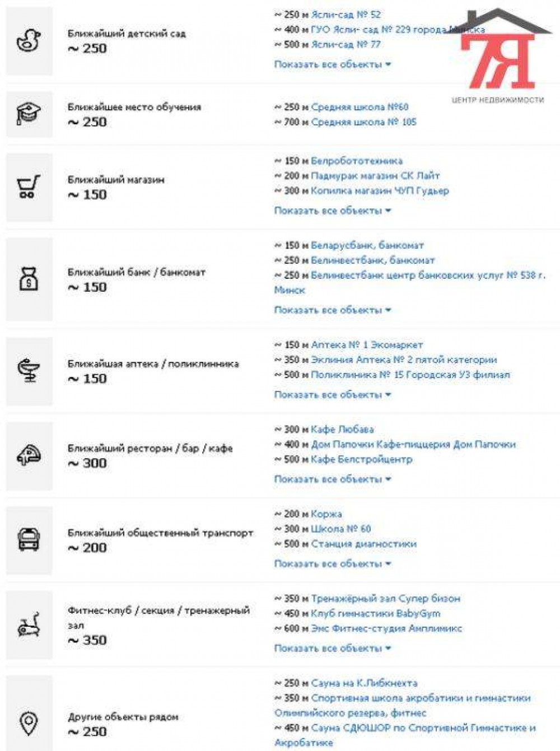Click the money bag bank icon

coord(29,279)
